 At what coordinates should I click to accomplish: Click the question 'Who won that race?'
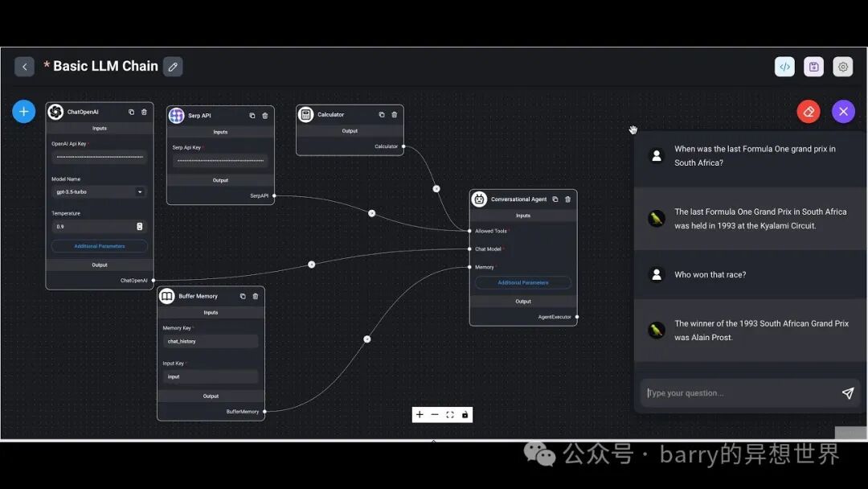710,275
